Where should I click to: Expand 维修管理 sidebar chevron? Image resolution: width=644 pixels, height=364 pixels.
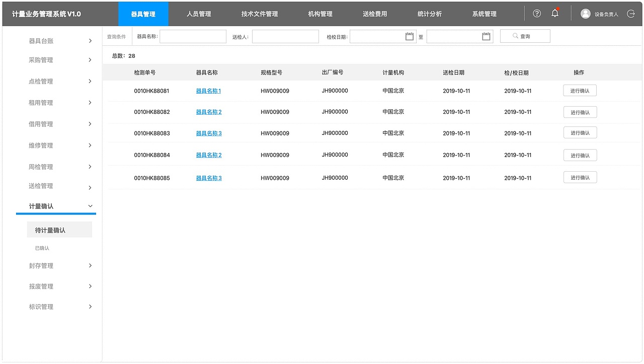90,145
